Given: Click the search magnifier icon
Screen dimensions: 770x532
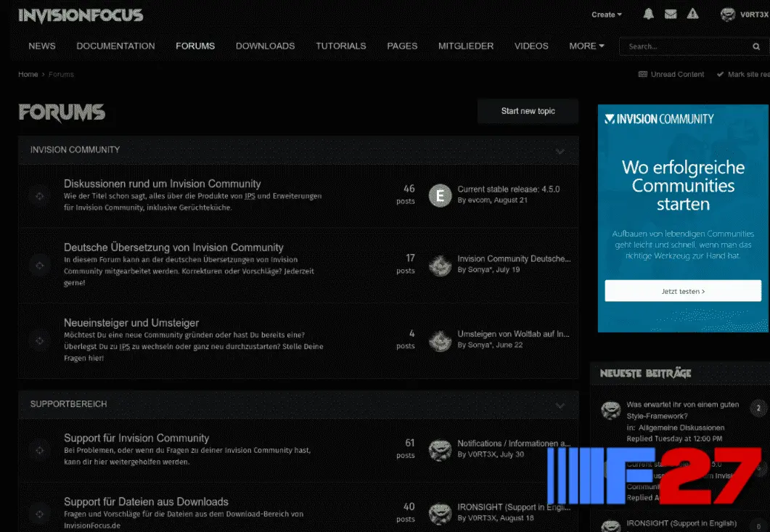Looking at the screenshot, I should click(756, 46).
